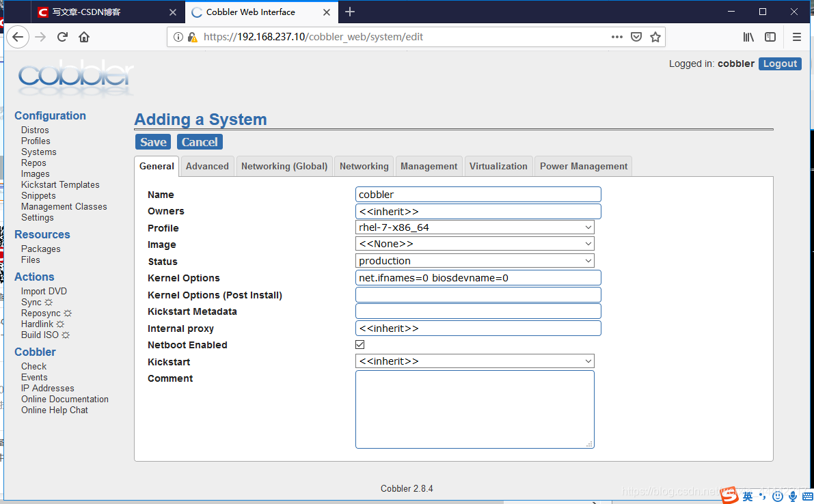Open Management Classes link
The width and height of the screenshot is (814, 504).
coord(64,206)
